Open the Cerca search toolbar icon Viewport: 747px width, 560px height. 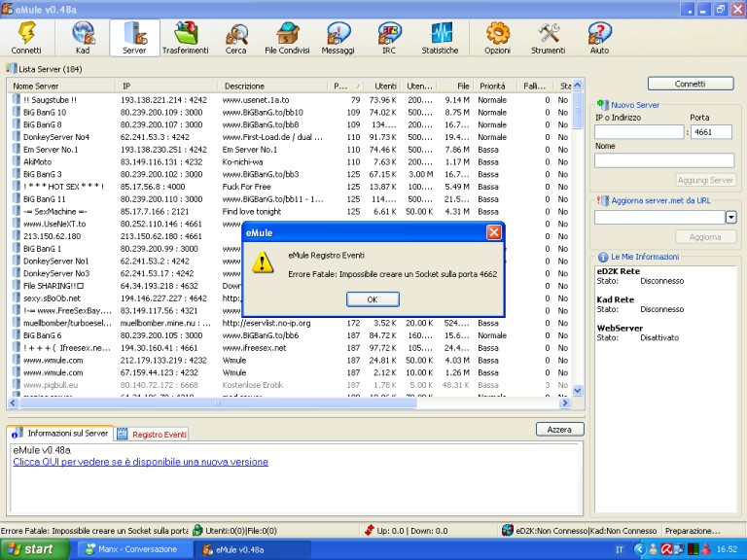[x=235, y=37]
